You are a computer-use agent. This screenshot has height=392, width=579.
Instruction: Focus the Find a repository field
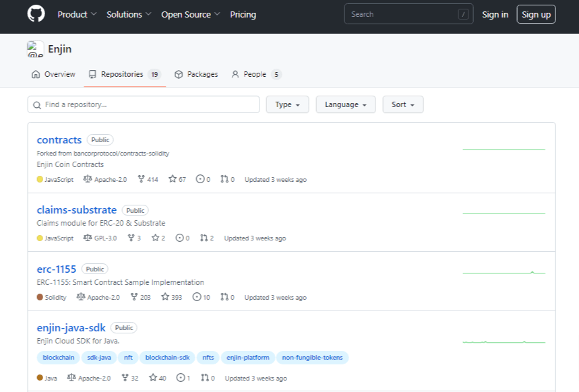[144, 104]
